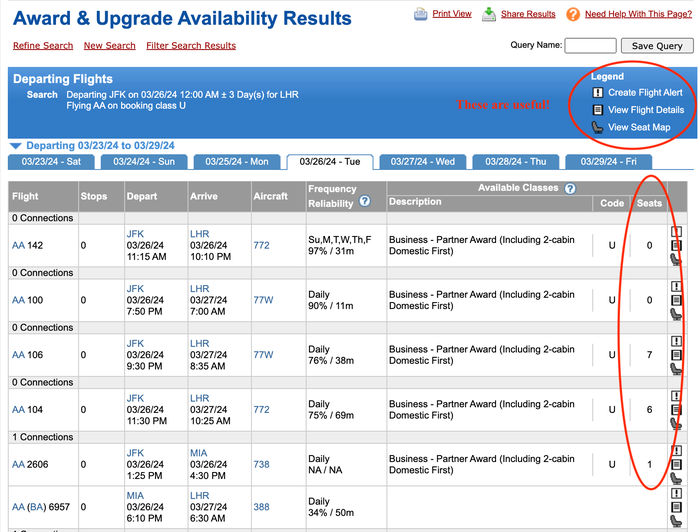
Task: Click the Print View link
Action: click(452, 14)
